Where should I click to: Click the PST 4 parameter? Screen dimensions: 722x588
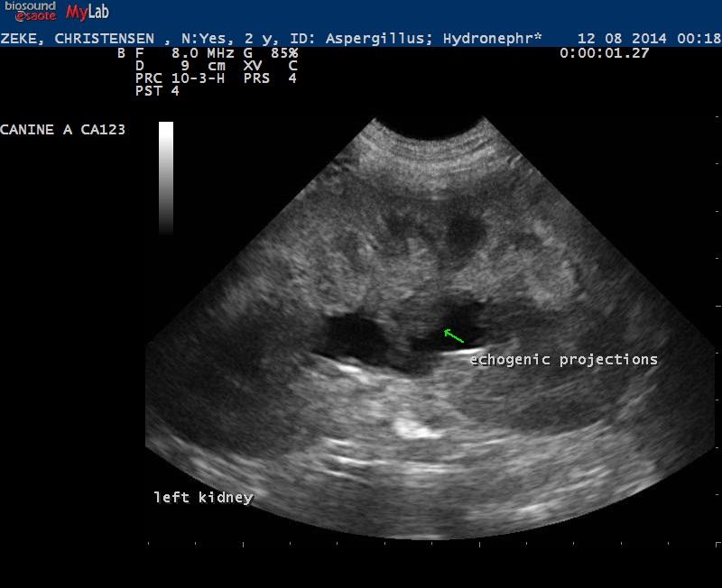pyautogui.click(x=157, y=91)
